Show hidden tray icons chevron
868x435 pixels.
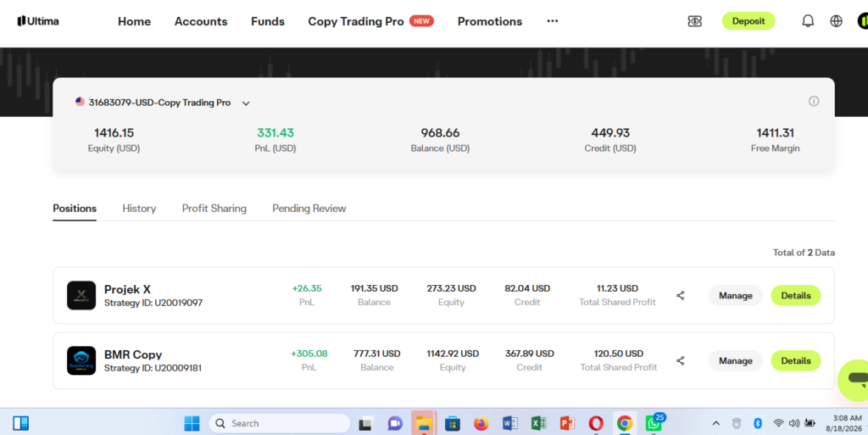pyautogui.click(x=715, y=423)
